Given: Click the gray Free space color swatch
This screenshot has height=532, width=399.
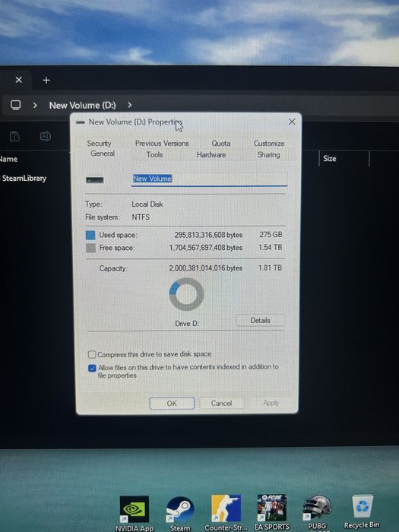Looking at the screenshot, I should coord(90,248).
